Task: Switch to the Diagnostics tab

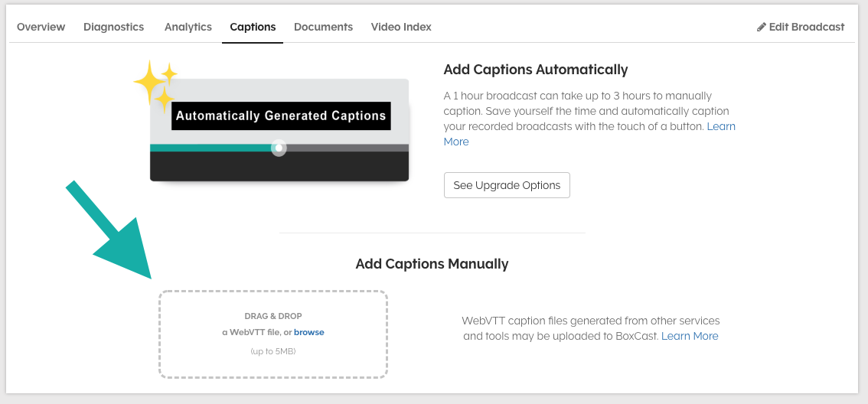Action: 113,27
